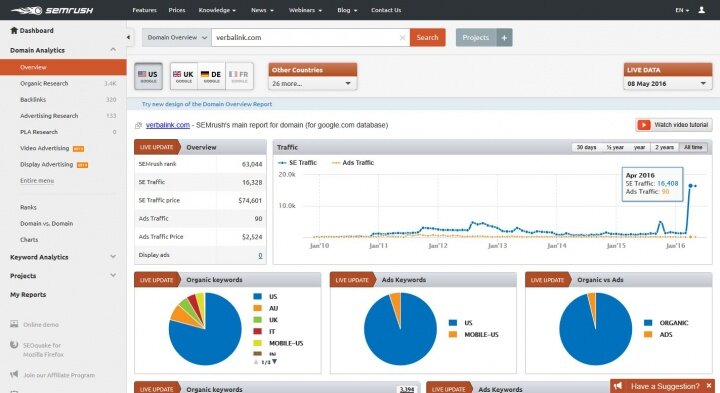Open the user account icon
Image resolution: width=720 pixels, height=393 pixels.
click(701, 10)
